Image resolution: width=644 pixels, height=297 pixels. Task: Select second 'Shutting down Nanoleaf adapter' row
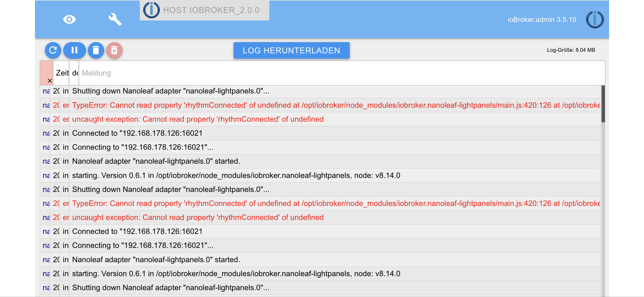(320, 189)
